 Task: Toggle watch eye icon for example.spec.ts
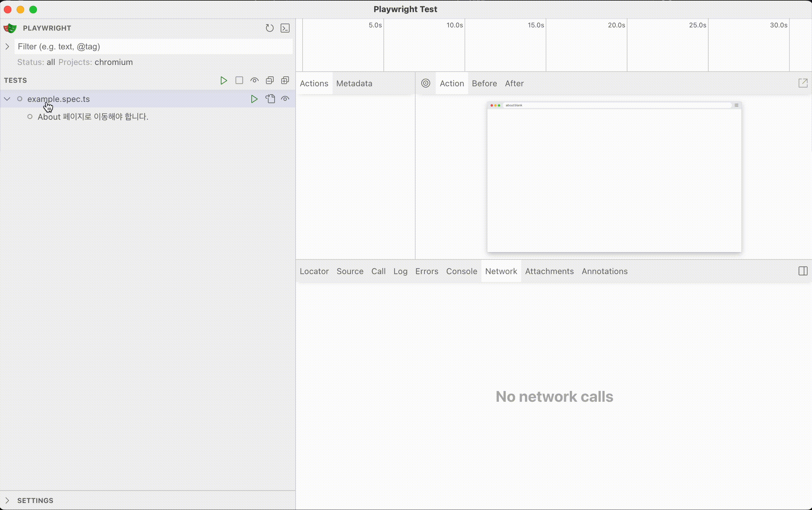(285, 99)
